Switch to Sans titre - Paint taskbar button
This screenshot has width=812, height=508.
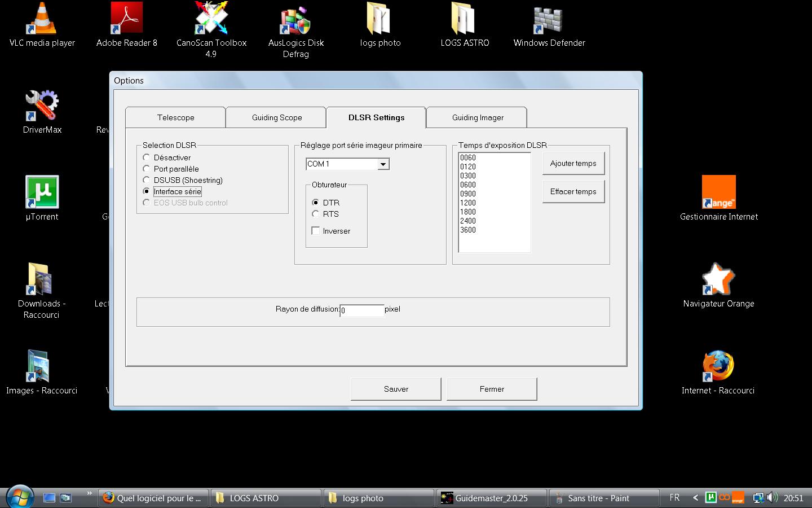tap(604, 498)
